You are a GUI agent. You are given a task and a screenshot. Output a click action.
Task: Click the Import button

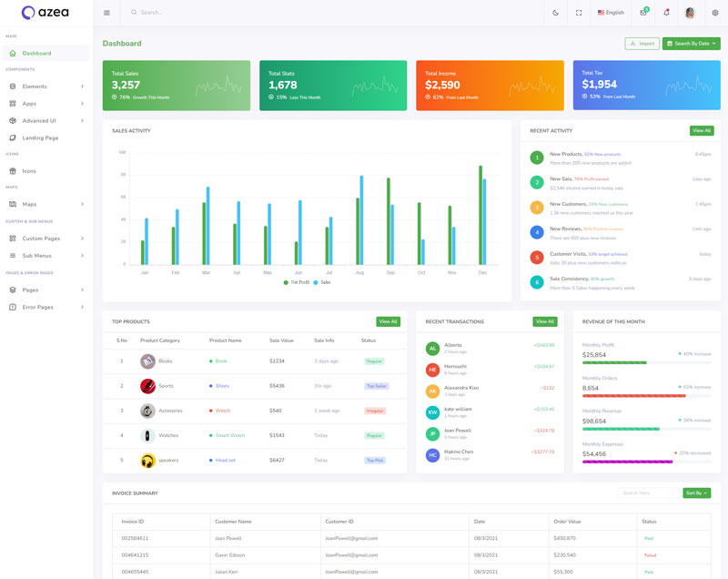pyautogui.click(x=642, y=44)
